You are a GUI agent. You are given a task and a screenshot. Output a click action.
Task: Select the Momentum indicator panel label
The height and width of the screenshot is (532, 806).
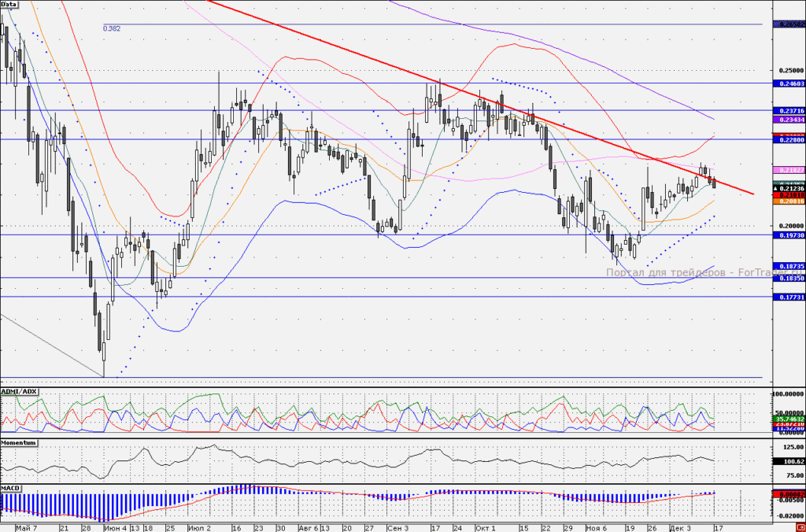(x=19, y=442)
